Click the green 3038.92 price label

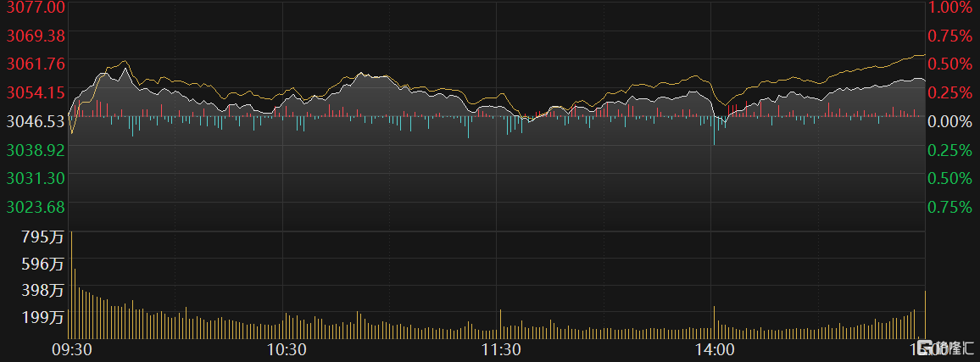[x=35, y=149]
